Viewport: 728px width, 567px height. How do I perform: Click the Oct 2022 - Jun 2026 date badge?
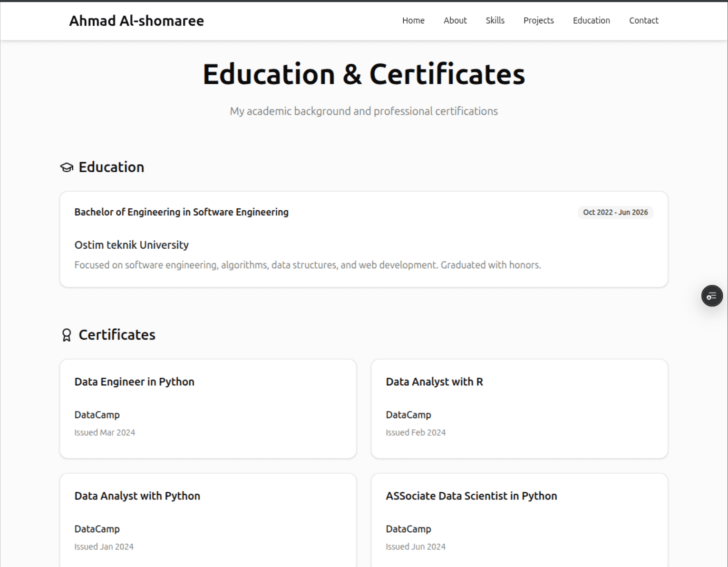pos(615,212)
